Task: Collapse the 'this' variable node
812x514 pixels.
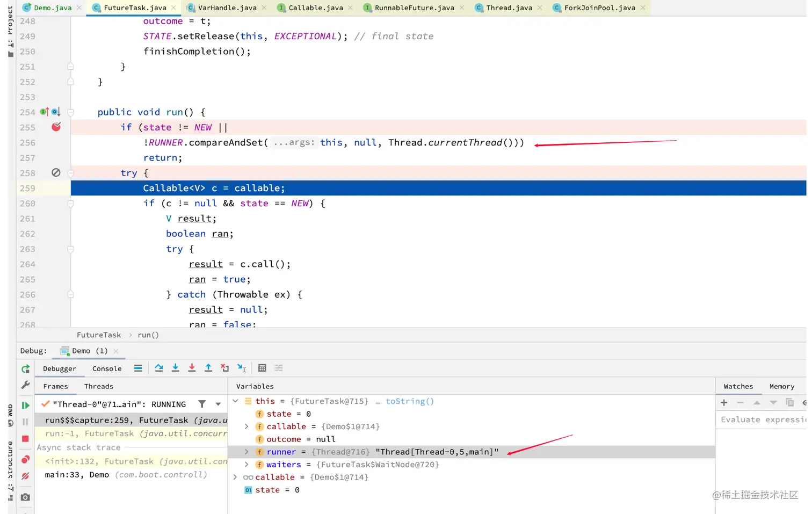Action: coord(235,401)
